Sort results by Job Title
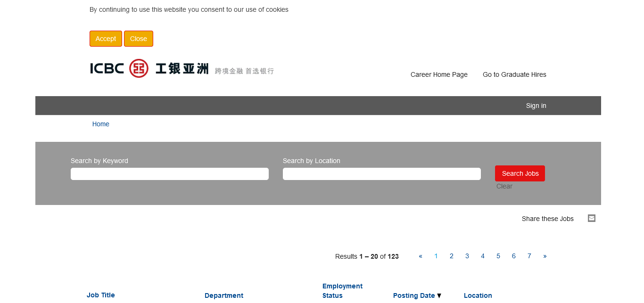This screenshot has height=303, width=644. point(101,295)
